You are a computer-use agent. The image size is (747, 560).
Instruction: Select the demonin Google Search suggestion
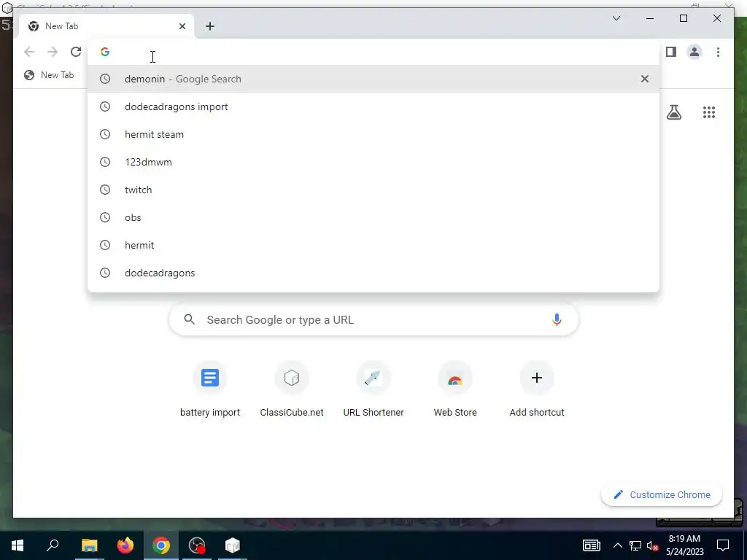click(x=373, y=79)
